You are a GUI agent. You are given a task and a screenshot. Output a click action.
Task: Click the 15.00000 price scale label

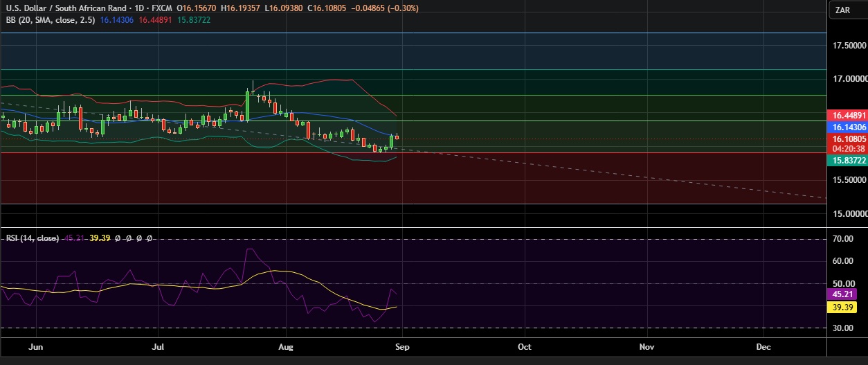849,213
